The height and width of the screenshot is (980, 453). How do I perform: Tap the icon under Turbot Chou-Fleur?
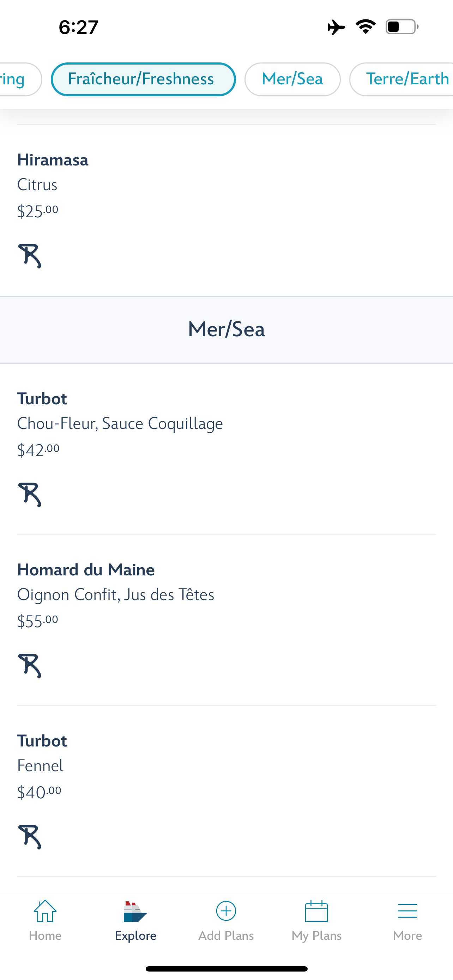30,495
